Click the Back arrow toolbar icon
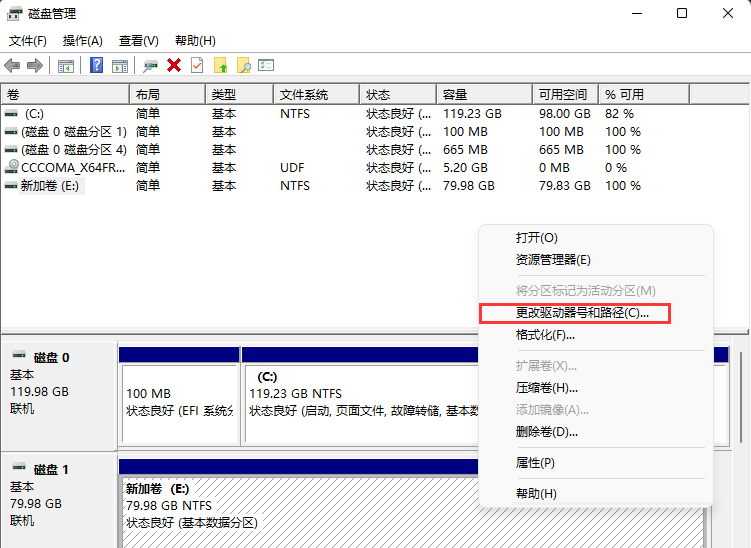Screen dimensions: 751x548 pyautogui.click(x=12, y=66)
